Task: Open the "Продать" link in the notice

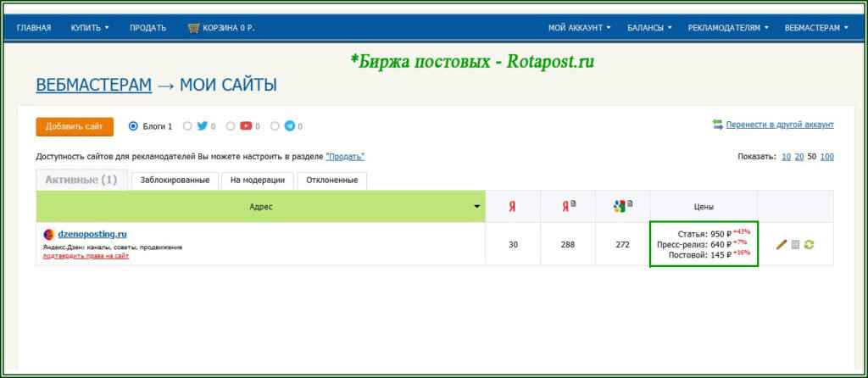Action: [x=345, y=157]
